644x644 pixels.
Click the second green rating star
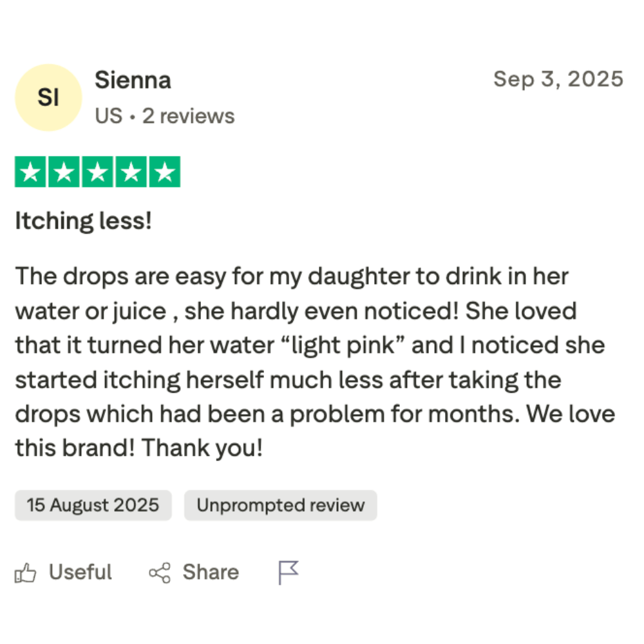point(64,172)
